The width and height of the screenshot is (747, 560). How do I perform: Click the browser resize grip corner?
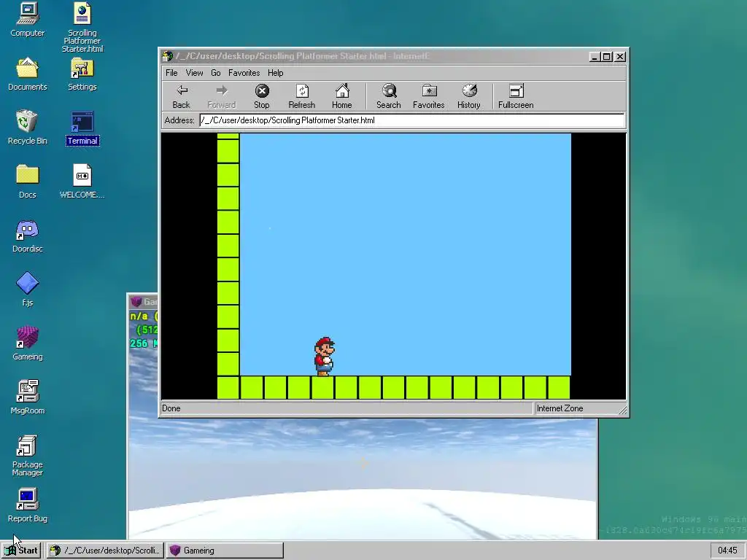[x=623, y=410]
